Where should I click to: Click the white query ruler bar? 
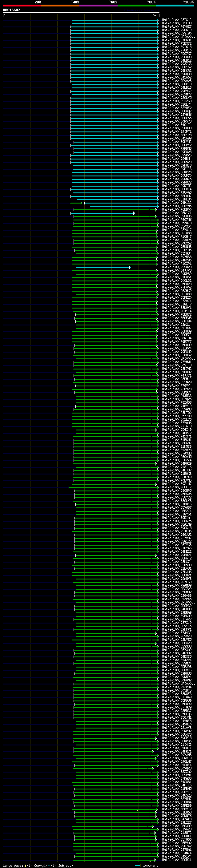81,12
